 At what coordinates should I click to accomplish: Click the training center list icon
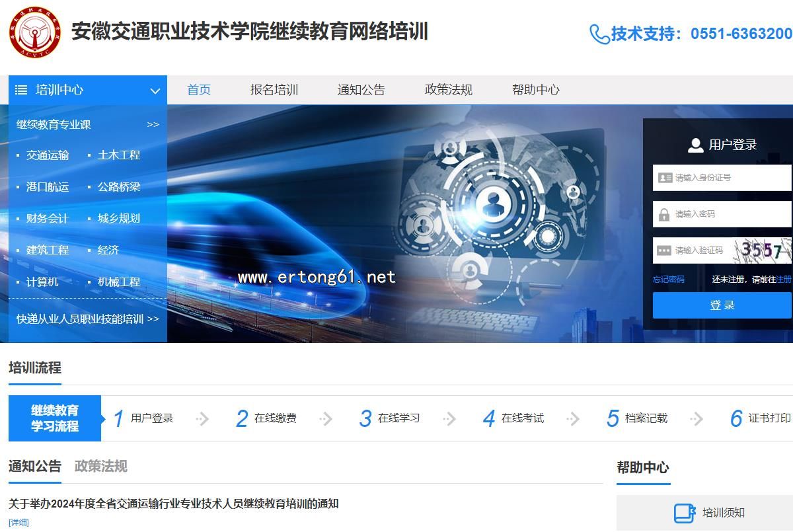(21, 90)
